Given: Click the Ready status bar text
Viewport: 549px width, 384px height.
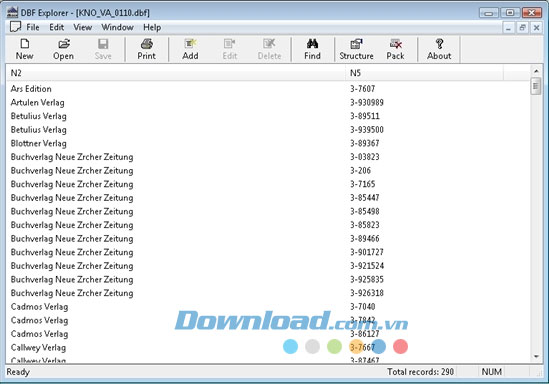Looking at the screenshot, I should coord(18,372).
